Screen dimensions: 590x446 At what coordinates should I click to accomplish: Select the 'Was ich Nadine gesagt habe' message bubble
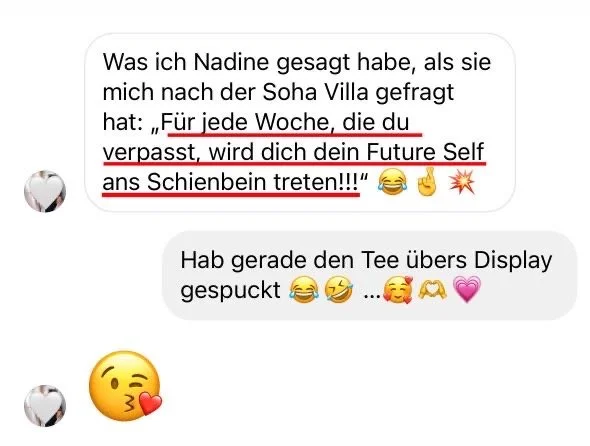pyautogui.click(x=300, y=123)
